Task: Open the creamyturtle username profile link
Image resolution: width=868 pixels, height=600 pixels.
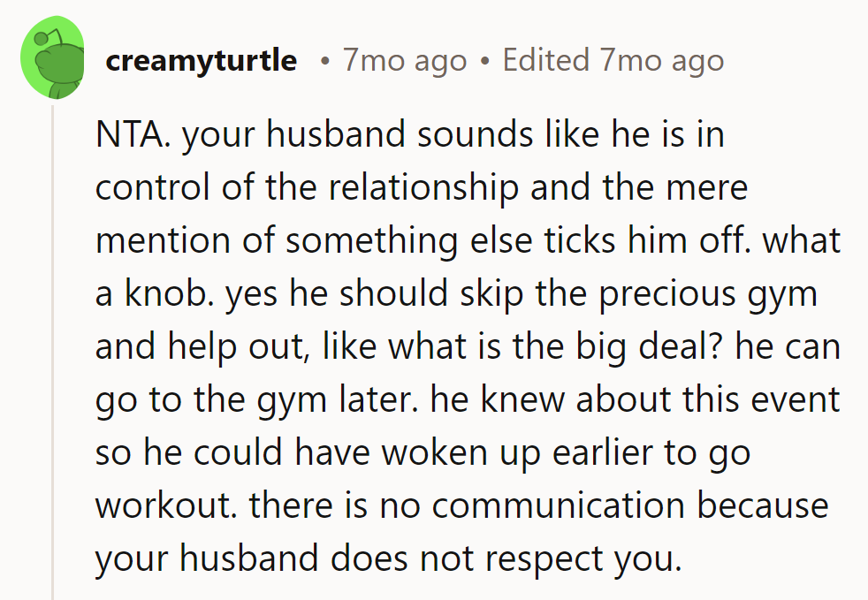Action: 201,60
